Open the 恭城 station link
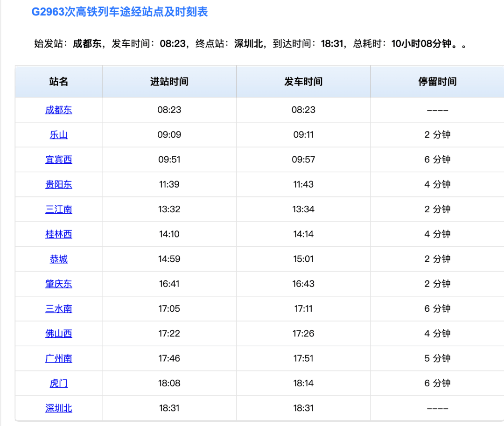 click(x=58, y=259)
